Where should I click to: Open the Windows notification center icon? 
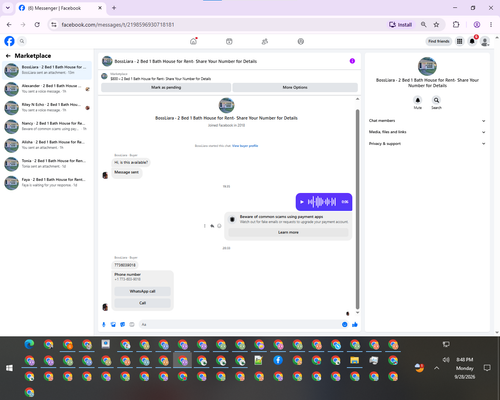click(487, 368)
